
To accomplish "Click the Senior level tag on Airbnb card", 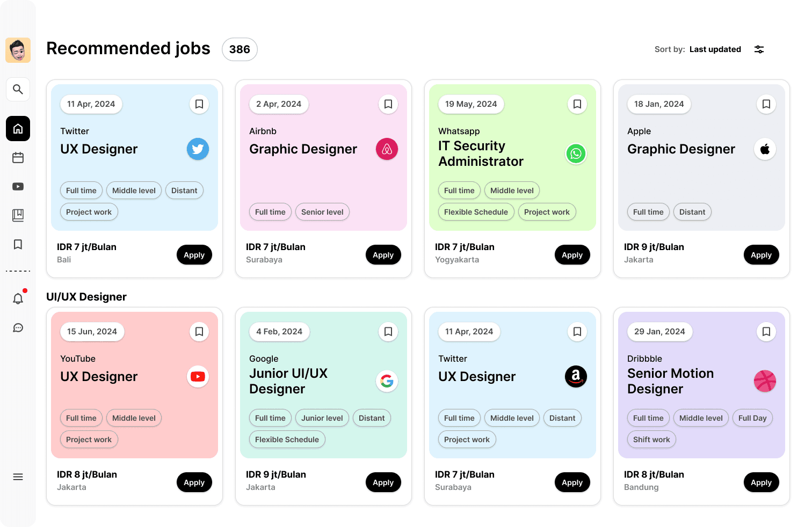I will [x=322, y=212].
